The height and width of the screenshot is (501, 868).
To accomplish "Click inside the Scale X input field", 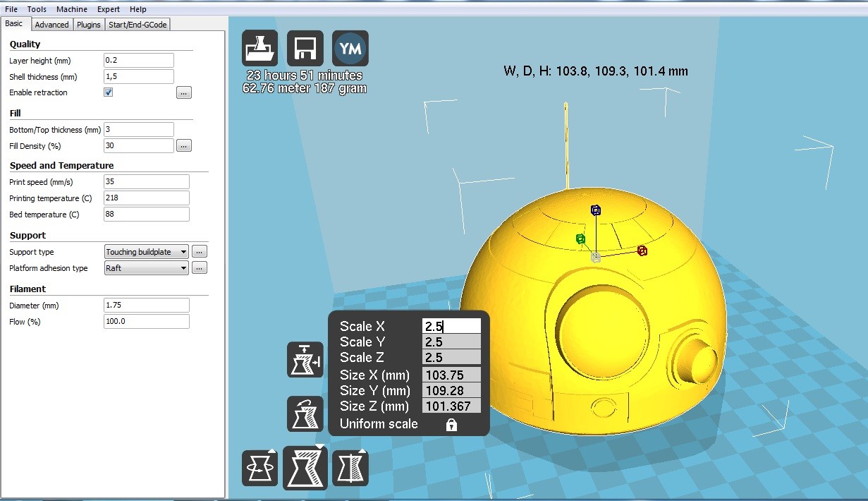I will tap(451, 325).
